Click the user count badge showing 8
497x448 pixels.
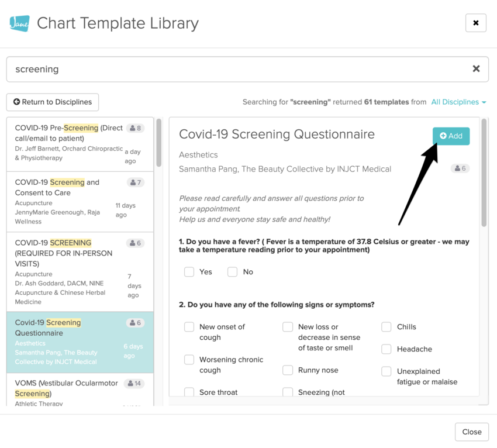pos(136,128)
